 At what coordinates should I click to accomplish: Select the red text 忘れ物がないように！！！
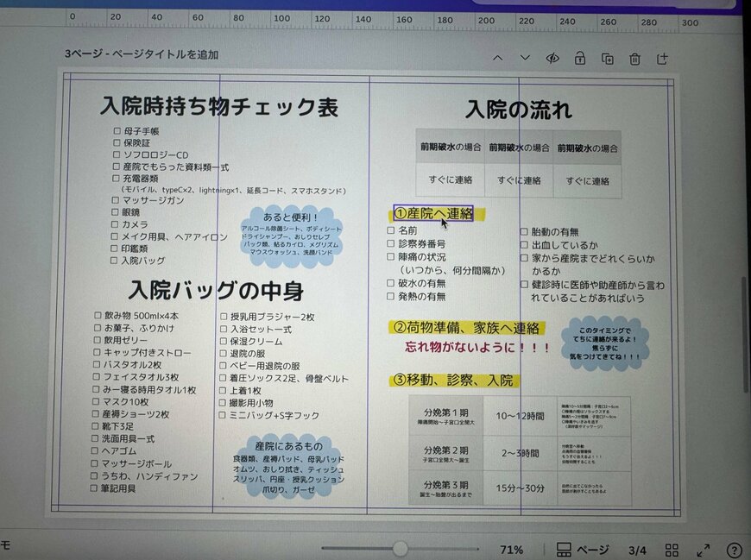point(477,348)
